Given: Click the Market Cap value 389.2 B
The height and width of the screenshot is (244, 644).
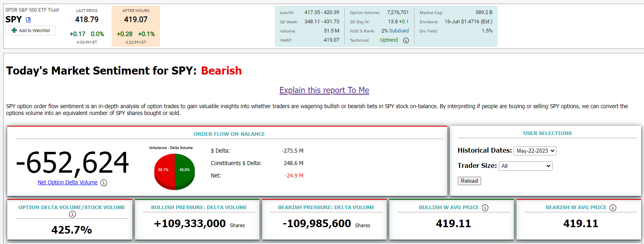Looking at the screenshot, I should click(x=484, y=12).
